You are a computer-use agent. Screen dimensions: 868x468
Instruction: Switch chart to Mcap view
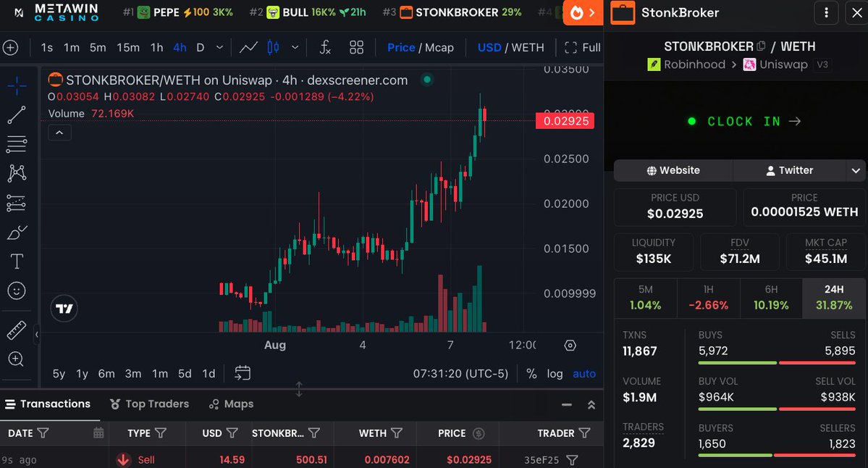click(439, 48)
